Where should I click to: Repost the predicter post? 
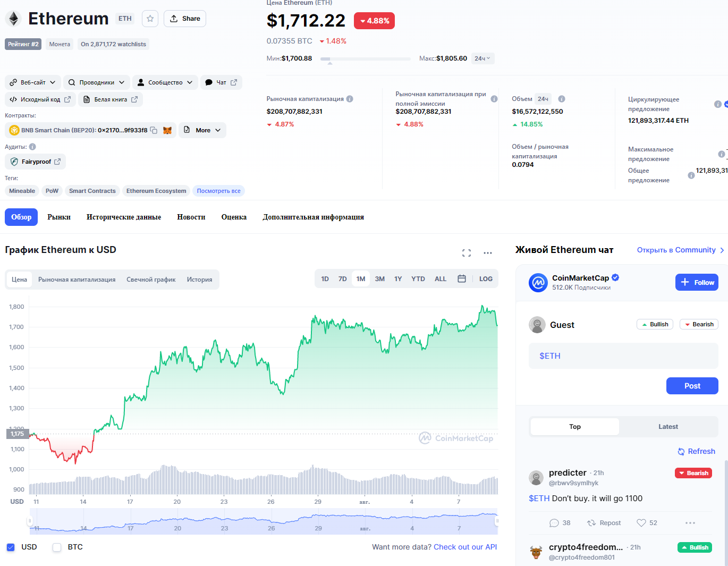604,523
